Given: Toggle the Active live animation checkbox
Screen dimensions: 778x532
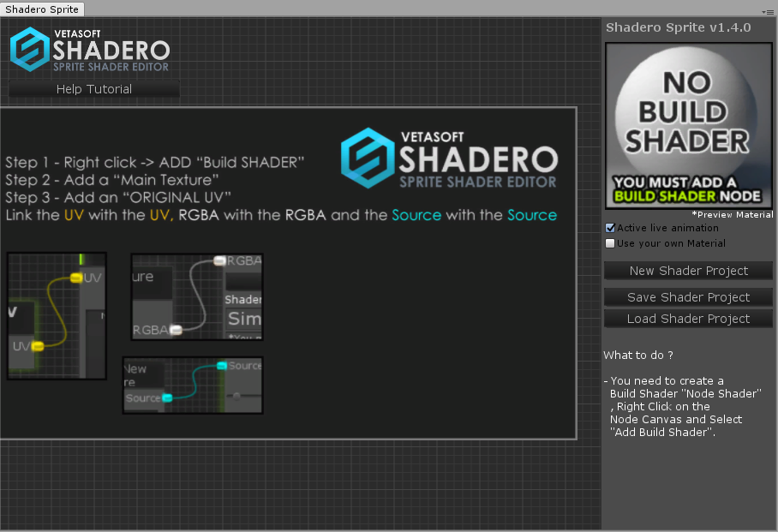Looking at the screenshot, I should [610, 228].
